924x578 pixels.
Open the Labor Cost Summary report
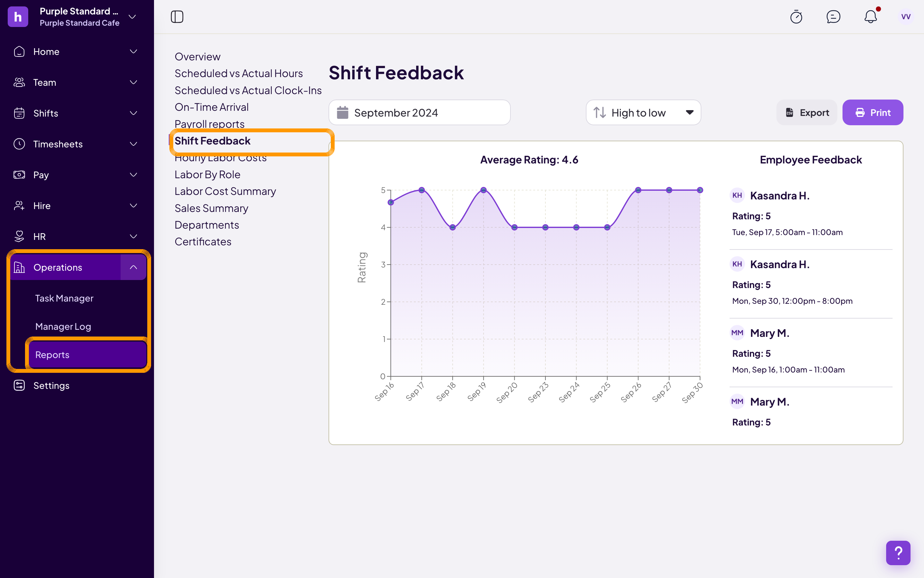tap(225, 191)
